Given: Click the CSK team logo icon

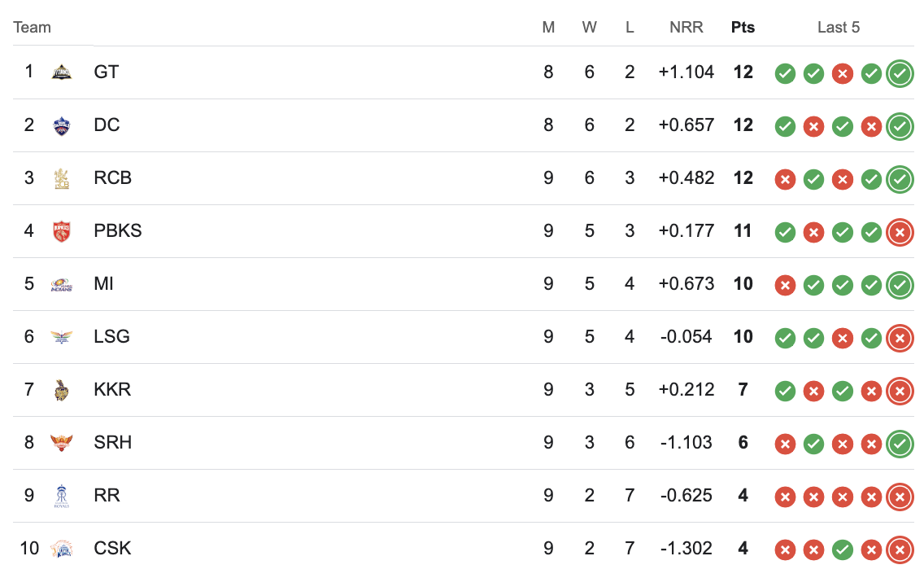Looking at the screenshot, I should (62, 549).
